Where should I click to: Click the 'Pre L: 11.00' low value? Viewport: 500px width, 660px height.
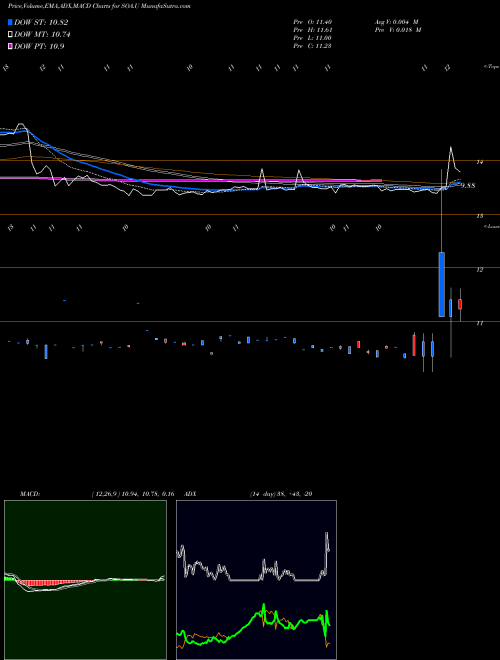(x=312, y=38)
